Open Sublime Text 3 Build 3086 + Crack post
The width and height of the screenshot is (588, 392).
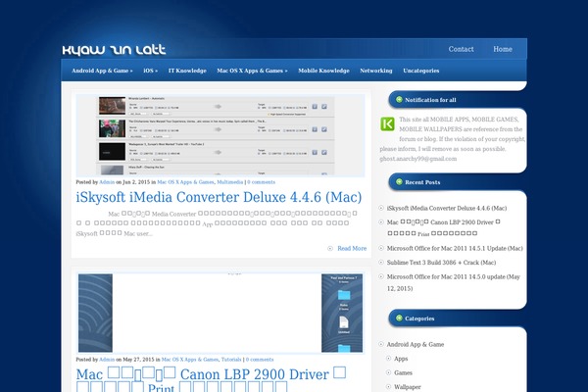click(x=441, y=263)
